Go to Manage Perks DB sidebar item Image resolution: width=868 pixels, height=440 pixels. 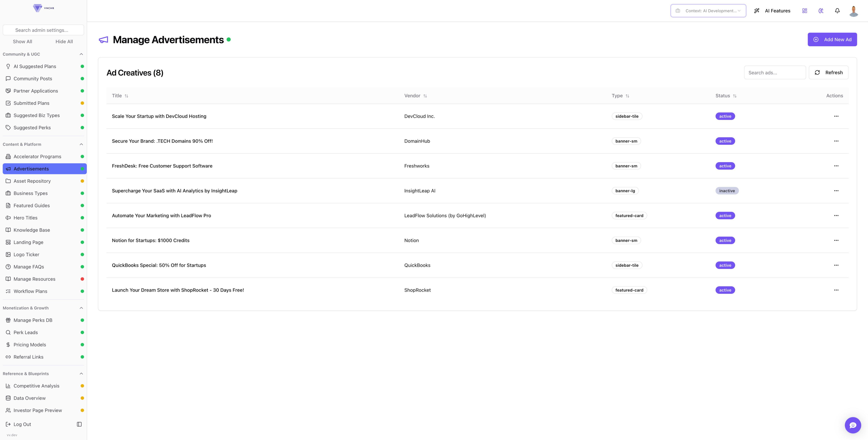33,320
